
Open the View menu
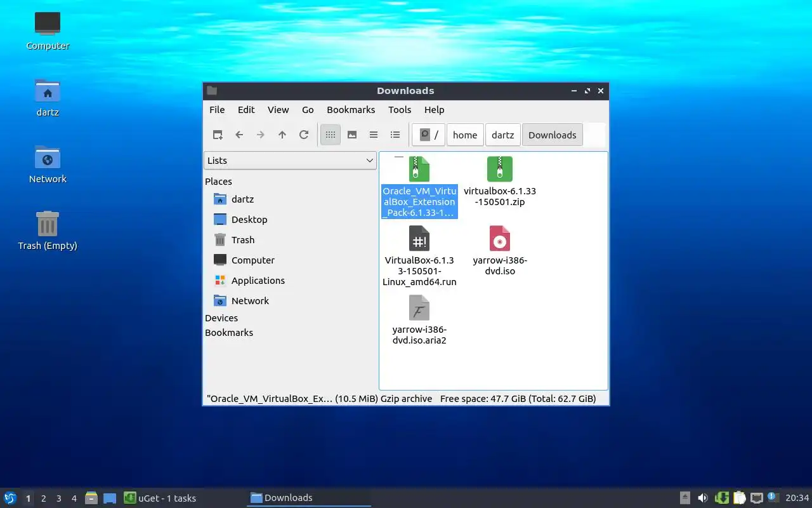(278, 110)
